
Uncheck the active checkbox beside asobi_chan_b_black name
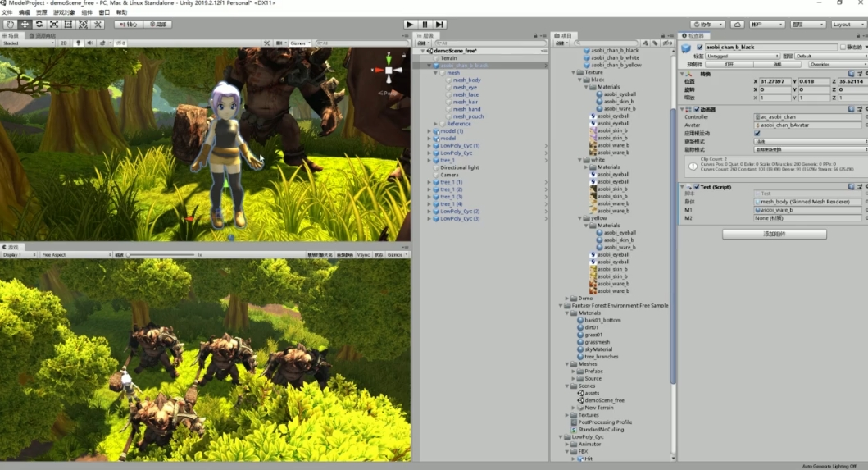coord(699,48)
